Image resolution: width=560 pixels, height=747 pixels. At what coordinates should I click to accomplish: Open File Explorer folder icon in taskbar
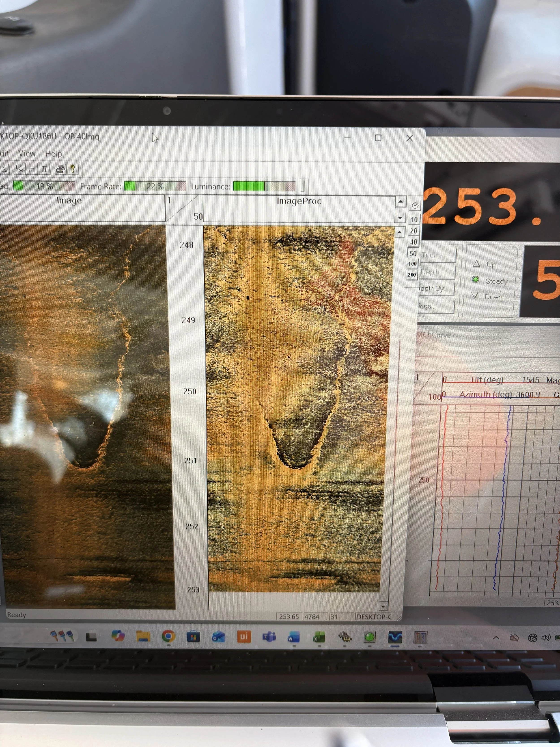pyautogui.click(x=143, y=636)
